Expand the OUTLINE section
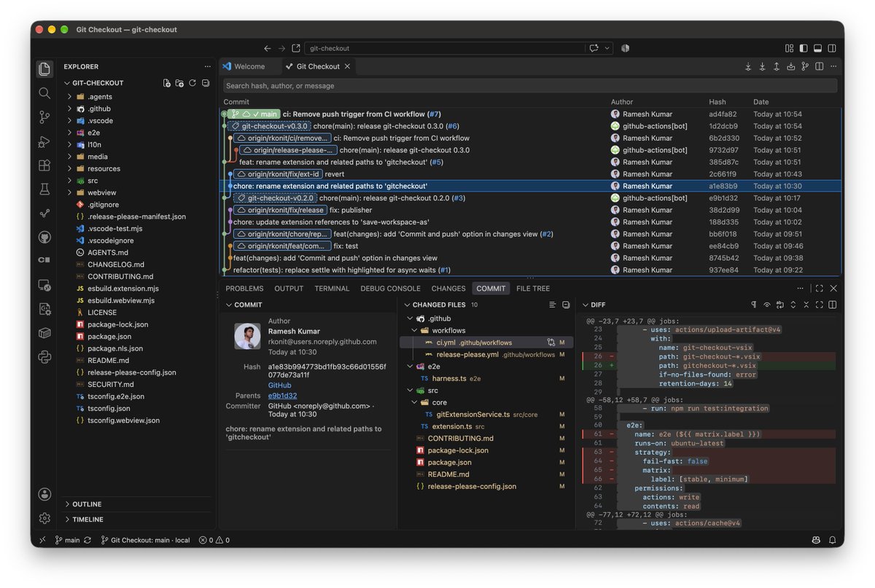 click(67, 504)
